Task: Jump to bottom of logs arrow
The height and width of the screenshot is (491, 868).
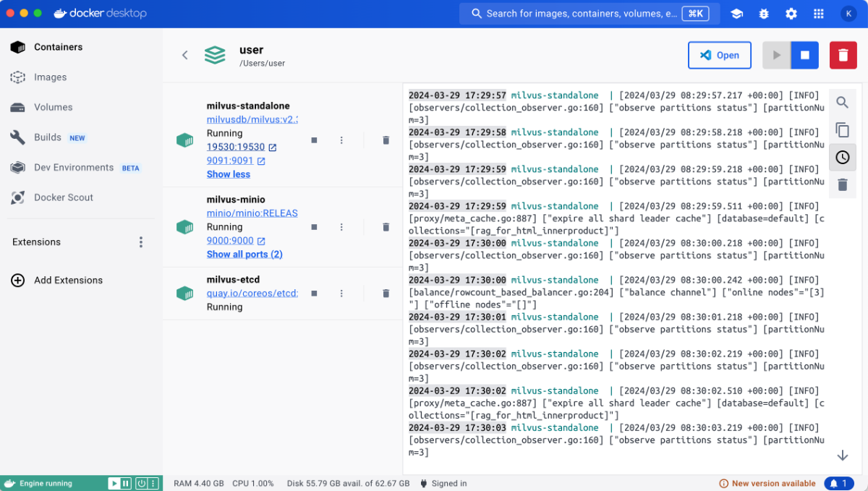Action: 843,456
